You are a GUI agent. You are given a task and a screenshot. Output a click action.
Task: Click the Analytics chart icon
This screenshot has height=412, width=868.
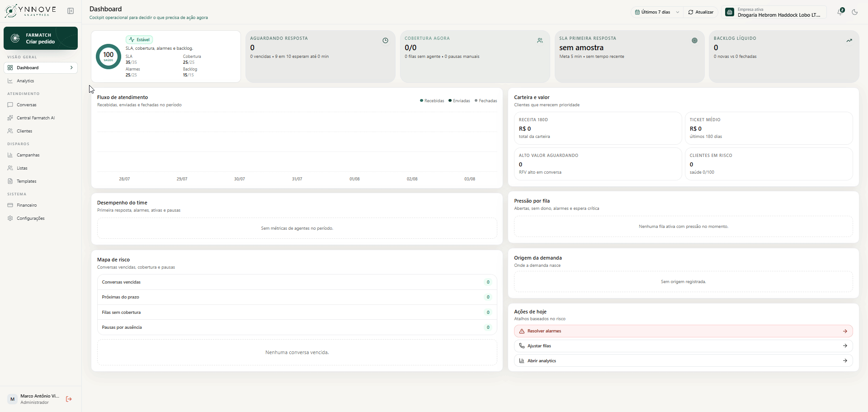click(x=10, y=81)
